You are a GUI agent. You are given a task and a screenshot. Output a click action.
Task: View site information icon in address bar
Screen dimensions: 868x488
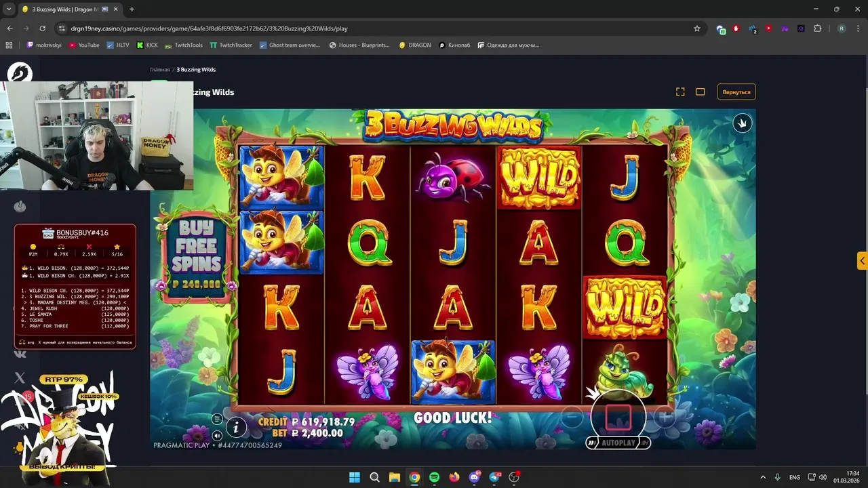pos(61,28)
